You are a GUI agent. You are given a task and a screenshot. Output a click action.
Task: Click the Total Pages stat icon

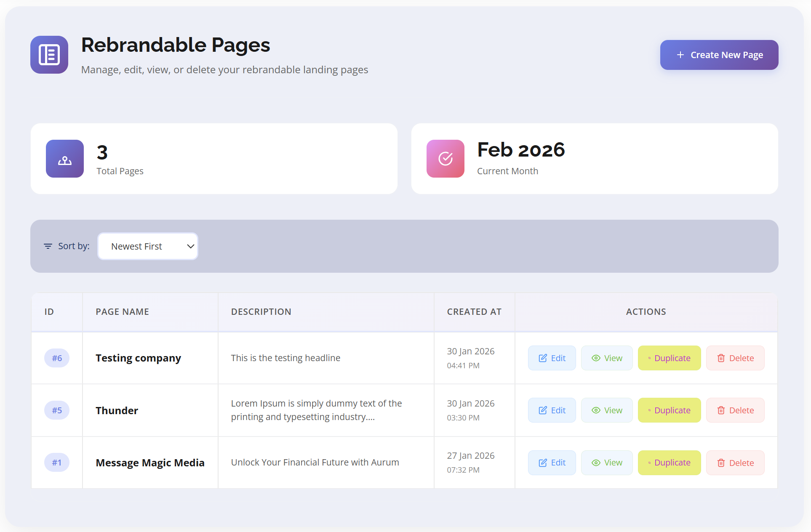click(x=65, y=159)
